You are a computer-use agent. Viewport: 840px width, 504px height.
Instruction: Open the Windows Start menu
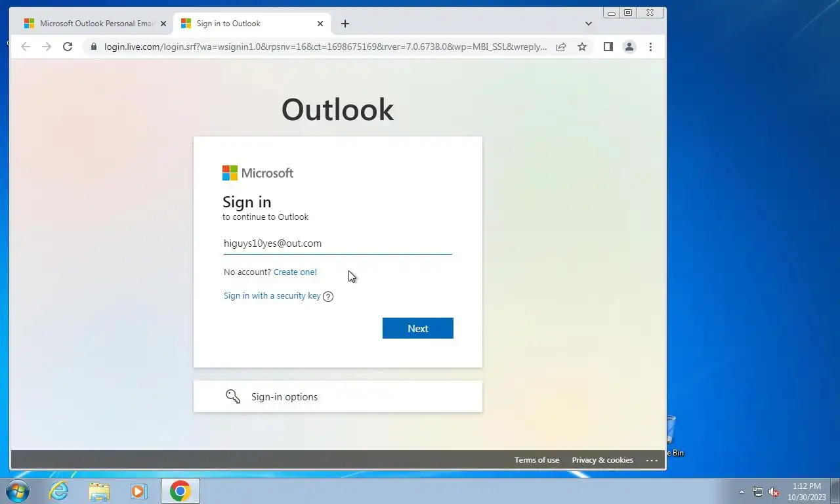[x=18, y=491]
